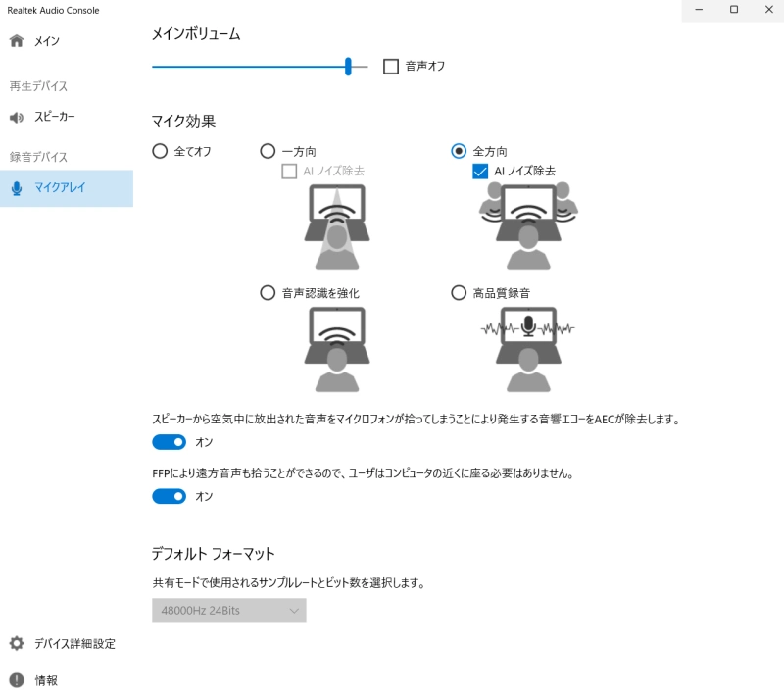
Task: Select マイクアレイ under 録音デバイス
Action: [59, 188]
